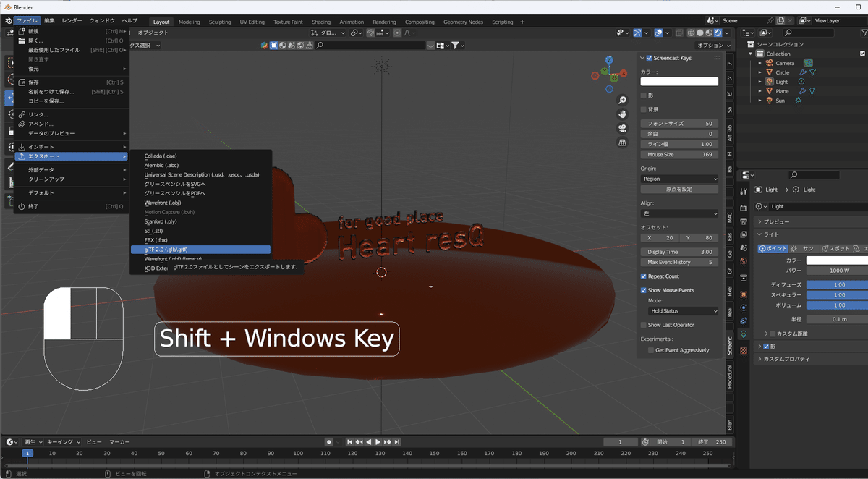Open the Texture properties checker tab
The image size is (868, 479).
point(744,350)
